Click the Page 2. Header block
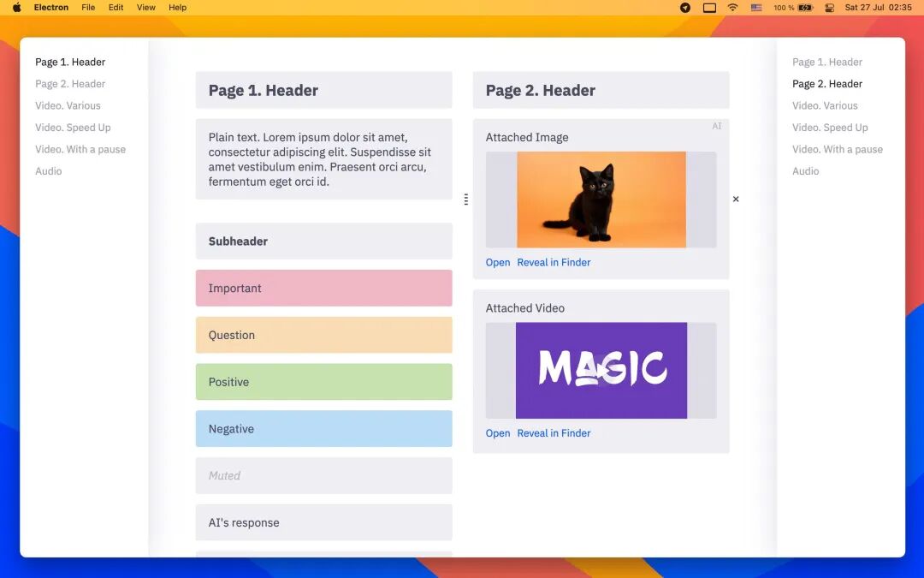 coord(601,90)
